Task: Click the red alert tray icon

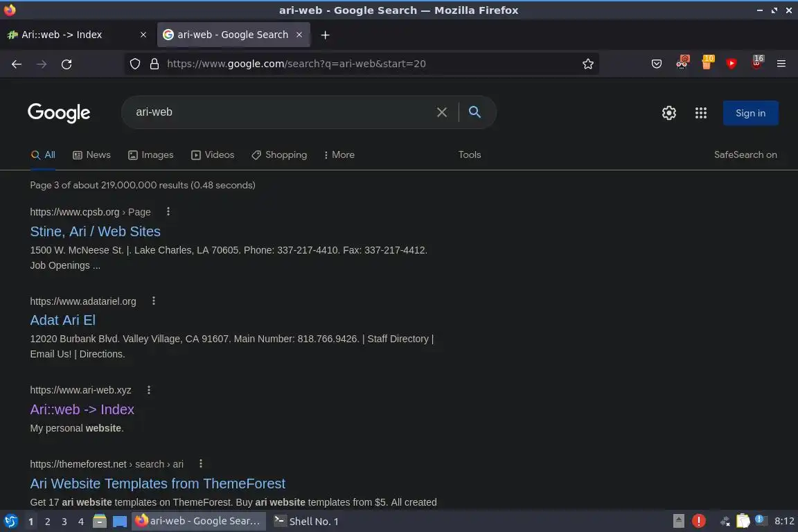Action: (699, 521)
